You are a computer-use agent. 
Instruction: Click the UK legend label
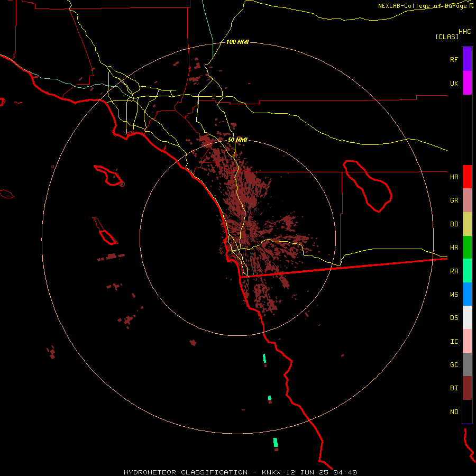[x=454, y=83]
